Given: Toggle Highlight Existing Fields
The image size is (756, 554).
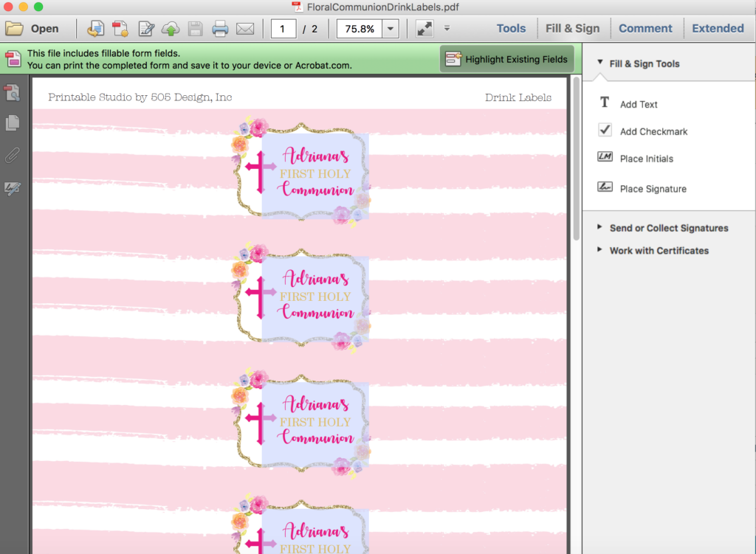Looking at the screenshot, I should [x=506, y=59].
